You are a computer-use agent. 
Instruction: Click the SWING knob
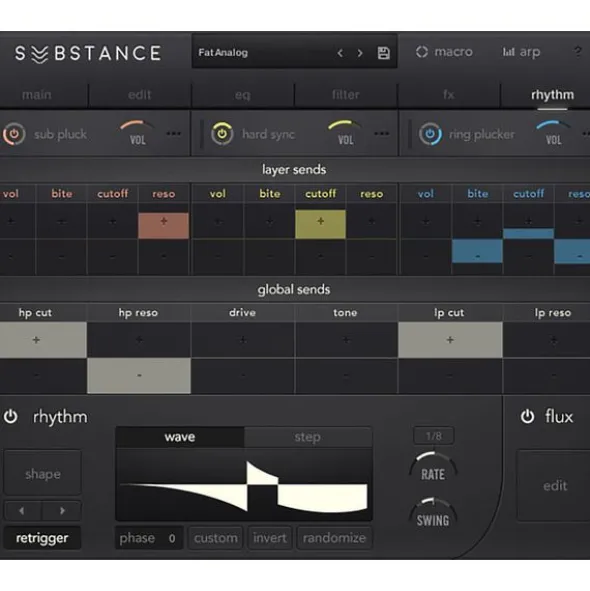click(433, 513)
